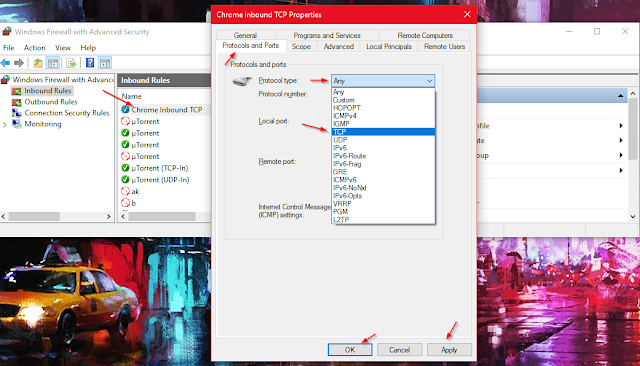Expand the Monitoring tree node chevron
640x366 pixels.
(4, 124)
